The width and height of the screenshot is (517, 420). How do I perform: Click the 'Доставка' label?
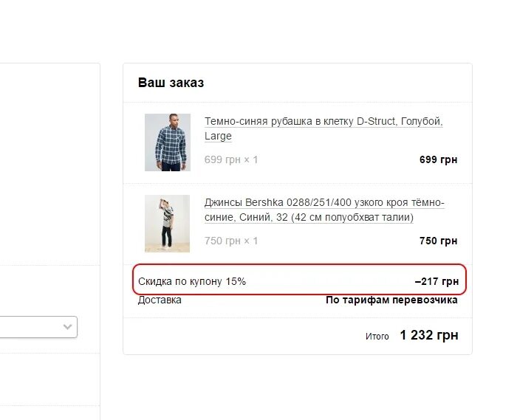(x=160, y=300)
